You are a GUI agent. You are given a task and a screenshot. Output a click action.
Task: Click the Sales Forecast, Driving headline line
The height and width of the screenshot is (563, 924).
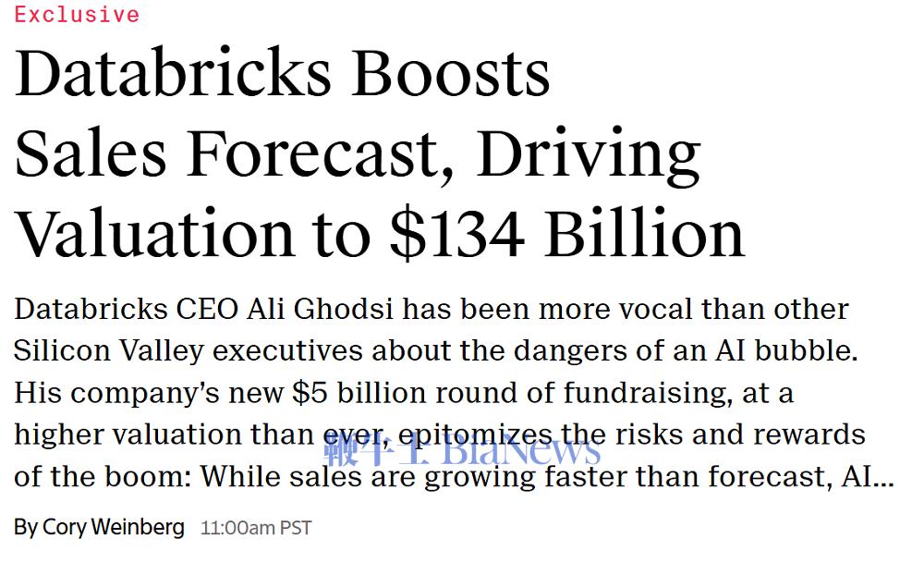[x=357, y=153]
